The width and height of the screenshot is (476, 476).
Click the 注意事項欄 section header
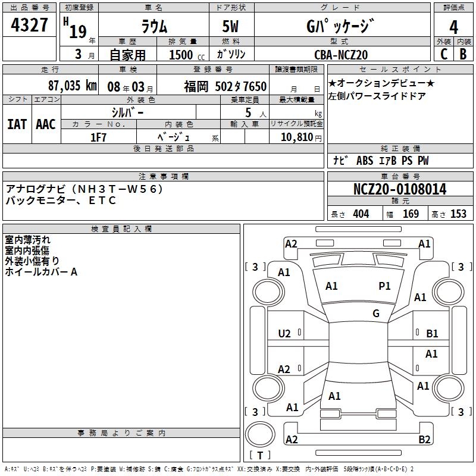(x=163, y=176)
